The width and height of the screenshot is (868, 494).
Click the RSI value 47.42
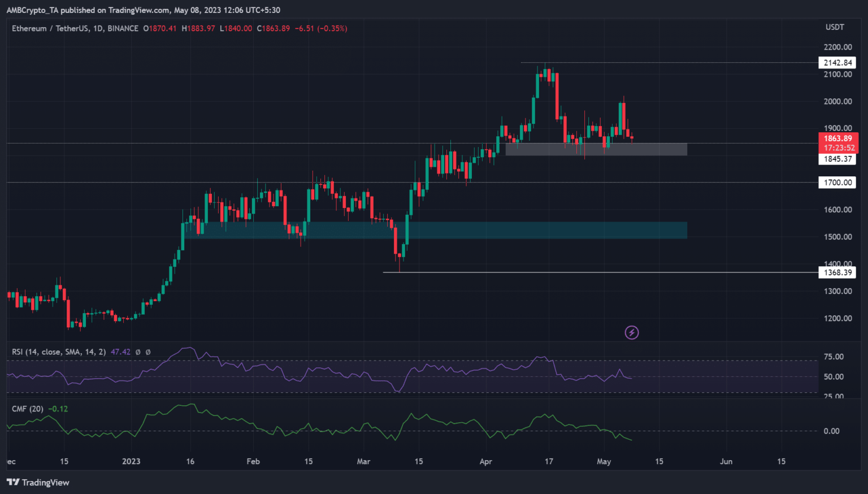(x=120, y=352)
